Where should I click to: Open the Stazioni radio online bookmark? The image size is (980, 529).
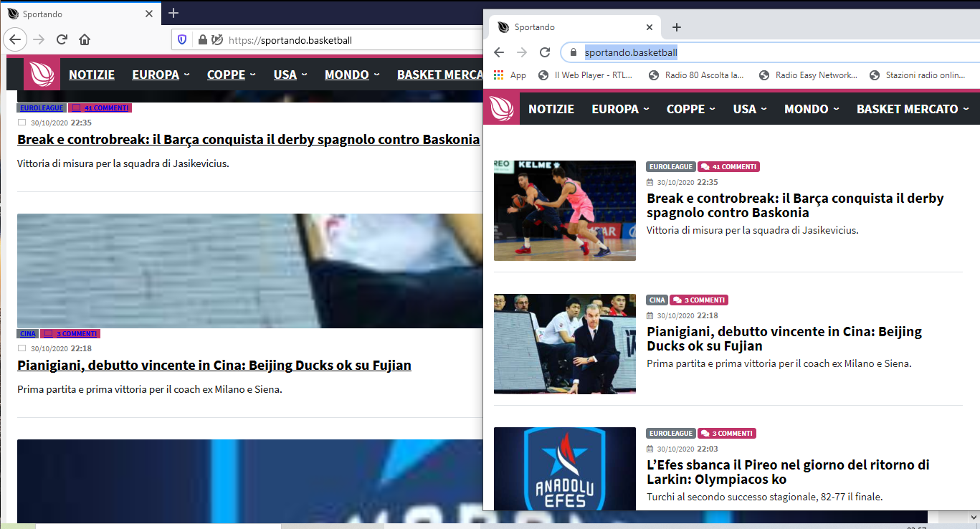coord(918,75)
